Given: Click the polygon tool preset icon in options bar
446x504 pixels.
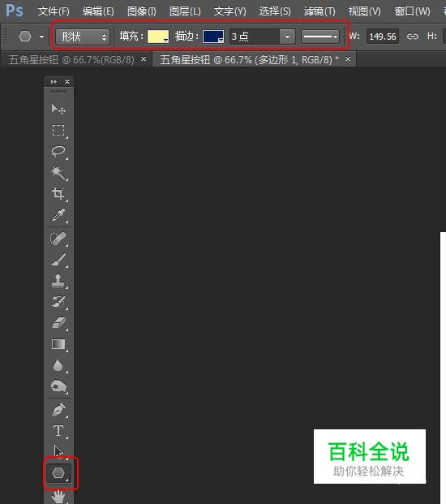Looking at the screenshot, I should pyautogui.click(x=25, y=36).
